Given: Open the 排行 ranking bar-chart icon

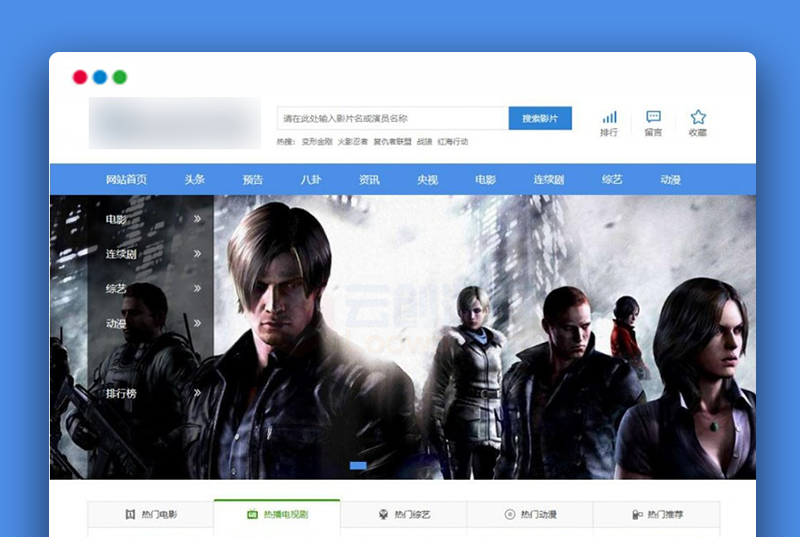Looking at the screenshot, I should click(609, 117).
